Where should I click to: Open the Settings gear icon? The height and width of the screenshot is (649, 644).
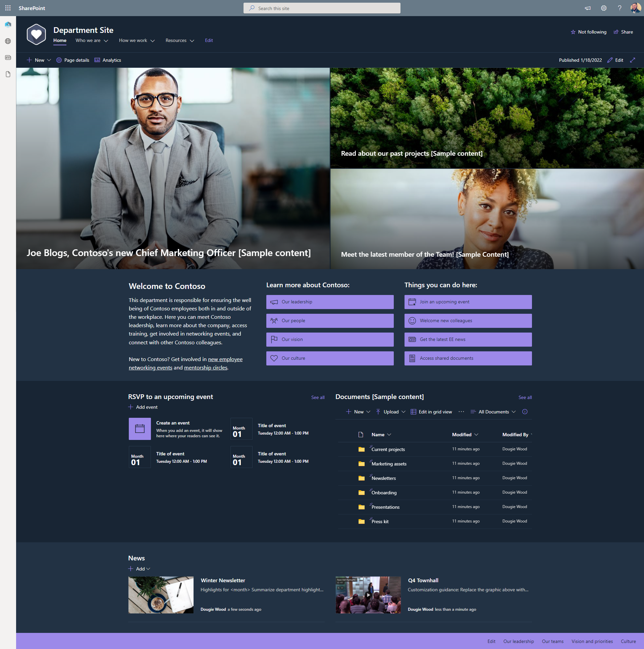pyautogui.click(x=604, y=8)
